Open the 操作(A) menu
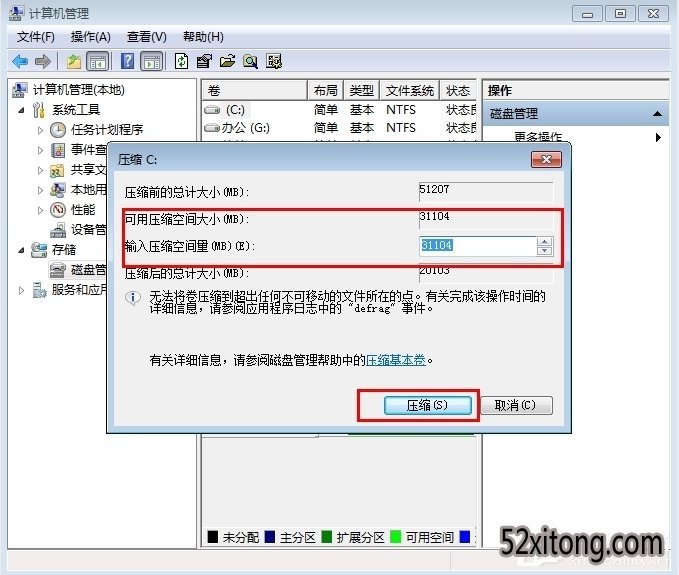Screen dimensions: 679x575 click(91, 37)
